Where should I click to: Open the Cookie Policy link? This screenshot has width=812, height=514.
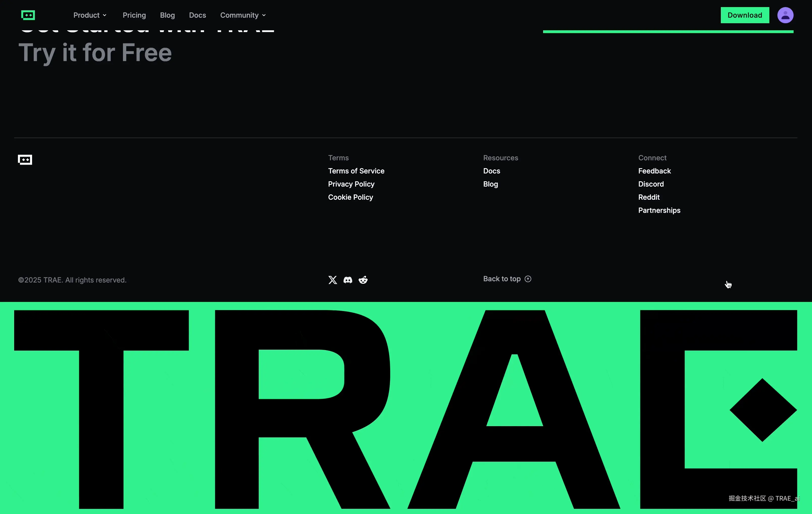[350, 197]
